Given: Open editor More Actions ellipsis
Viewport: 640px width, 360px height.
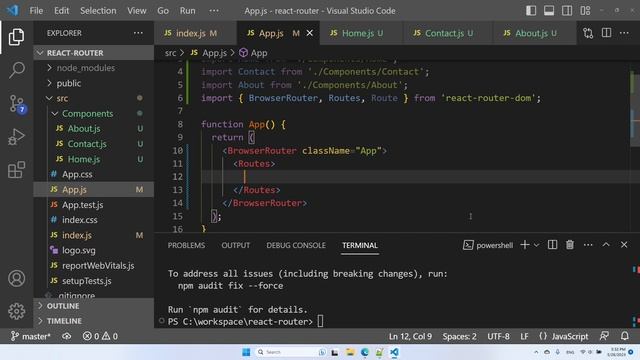Looking at the screenshot, I should [x=624, y=33].
